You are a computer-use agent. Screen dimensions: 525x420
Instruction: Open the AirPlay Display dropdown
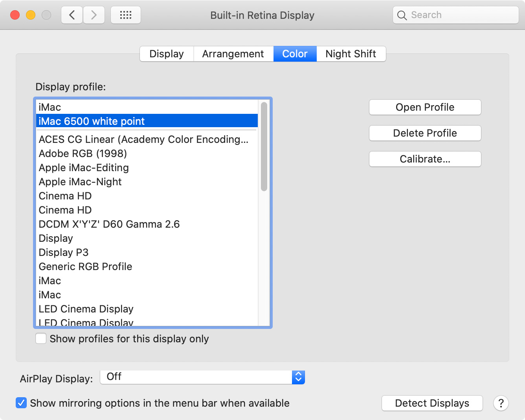(202, 377)
